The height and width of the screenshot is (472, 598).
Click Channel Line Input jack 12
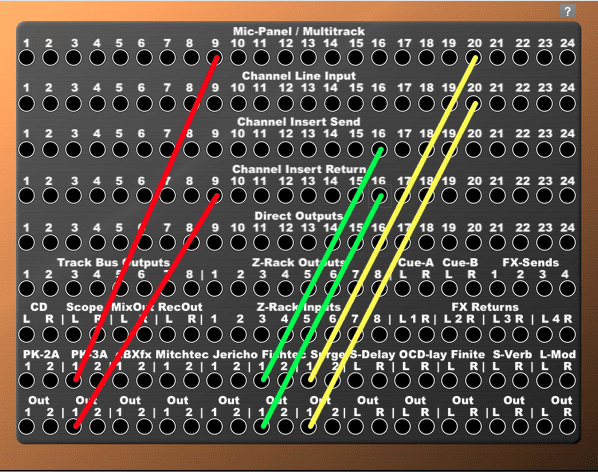285,103
